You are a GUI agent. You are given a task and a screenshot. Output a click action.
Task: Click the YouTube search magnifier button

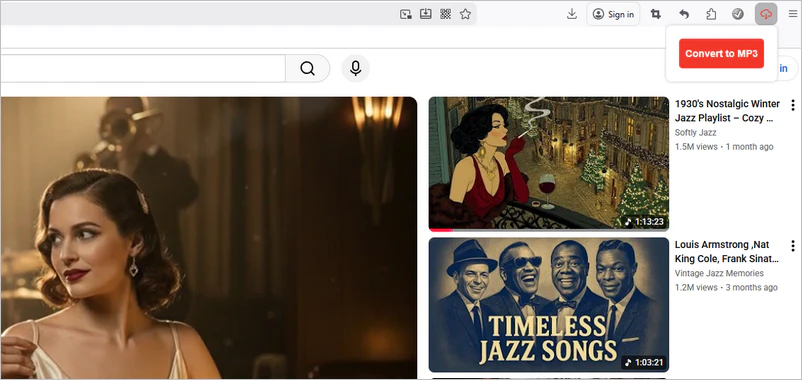point(307,69)
